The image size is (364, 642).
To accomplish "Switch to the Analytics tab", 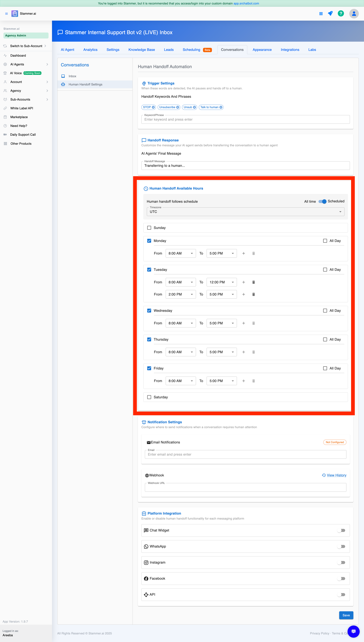I will (x=90, y=50).
